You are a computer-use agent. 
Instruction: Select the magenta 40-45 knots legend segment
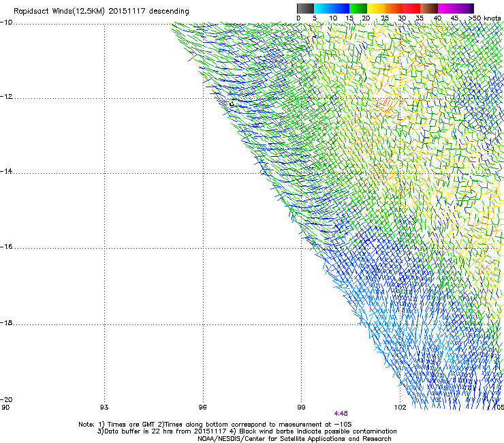point(447,8)
